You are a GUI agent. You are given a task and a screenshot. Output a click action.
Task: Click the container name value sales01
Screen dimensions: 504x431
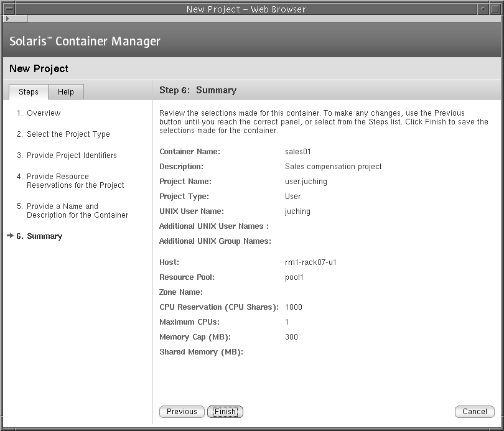click(298, 152)
